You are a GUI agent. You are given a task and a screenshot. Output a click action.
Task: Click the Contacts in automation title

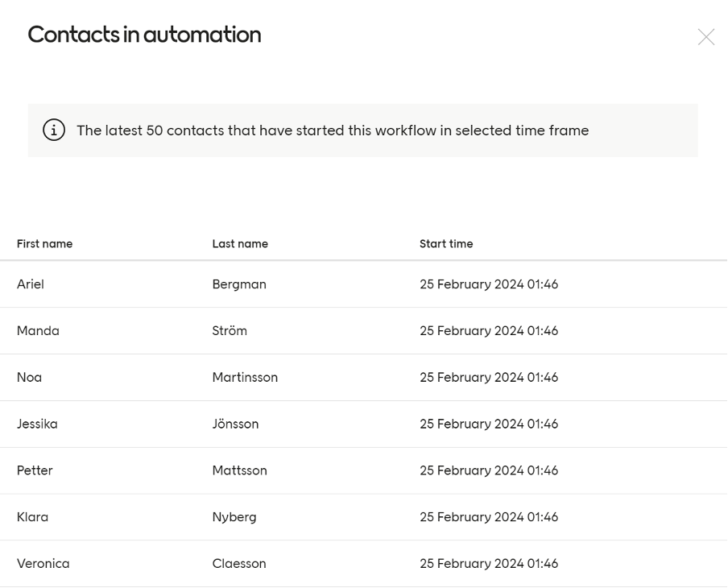(x=145, y=35)
